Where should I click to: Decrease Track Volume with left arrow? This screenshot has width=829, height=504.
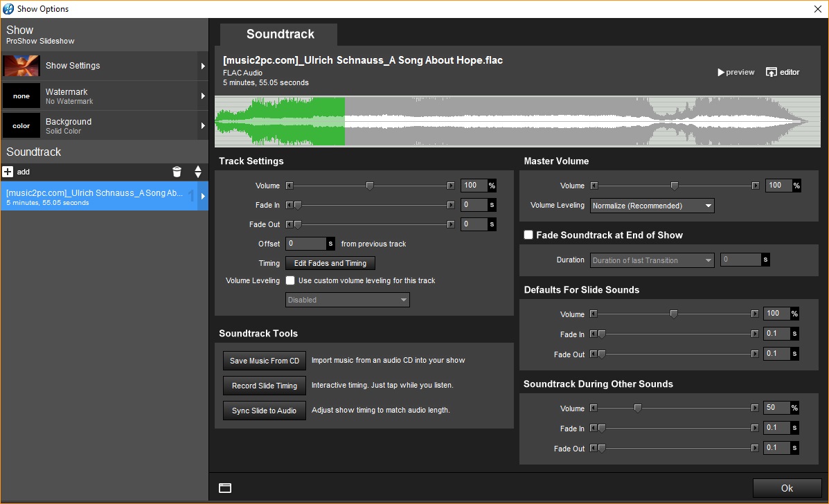(289, 186)
